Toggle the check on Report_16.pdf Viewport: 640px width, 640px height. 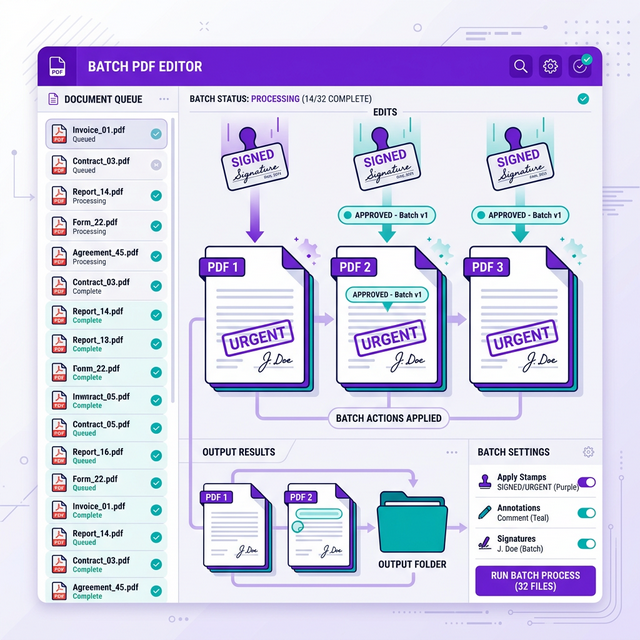pos(156,456)
